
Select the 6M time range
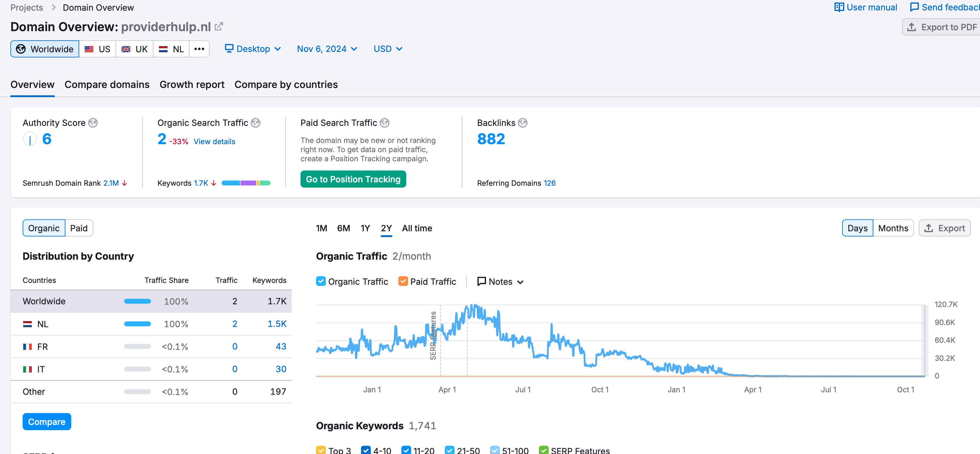click(344, 228)
